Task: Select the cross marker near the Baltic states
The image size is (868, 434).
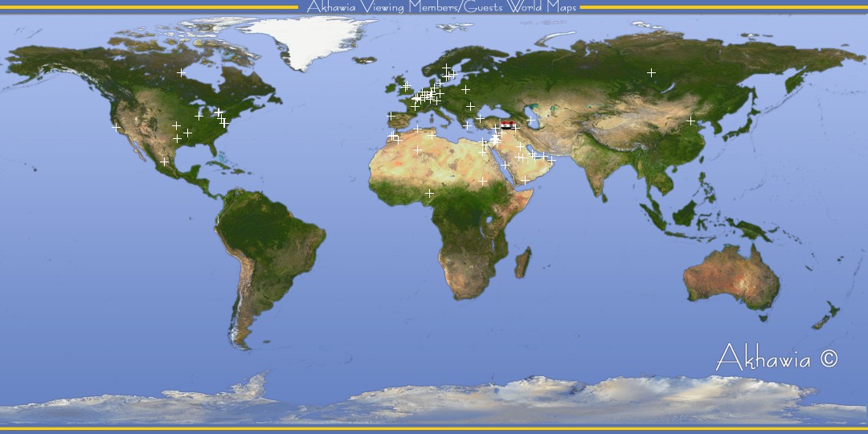Action: (465, 89)
